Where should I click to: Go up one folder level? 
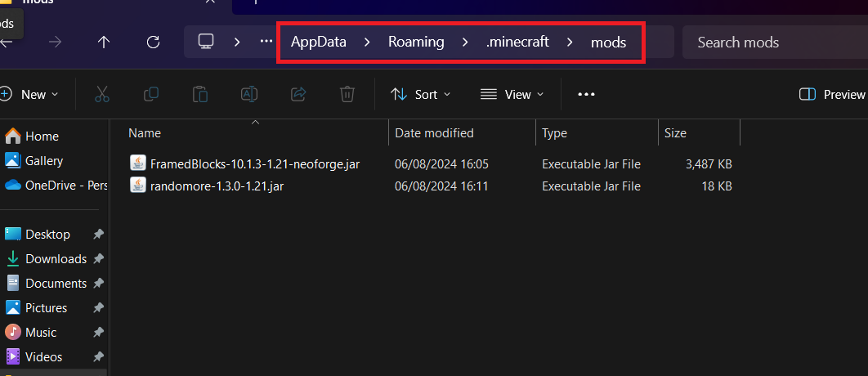[x=104, y=42]
